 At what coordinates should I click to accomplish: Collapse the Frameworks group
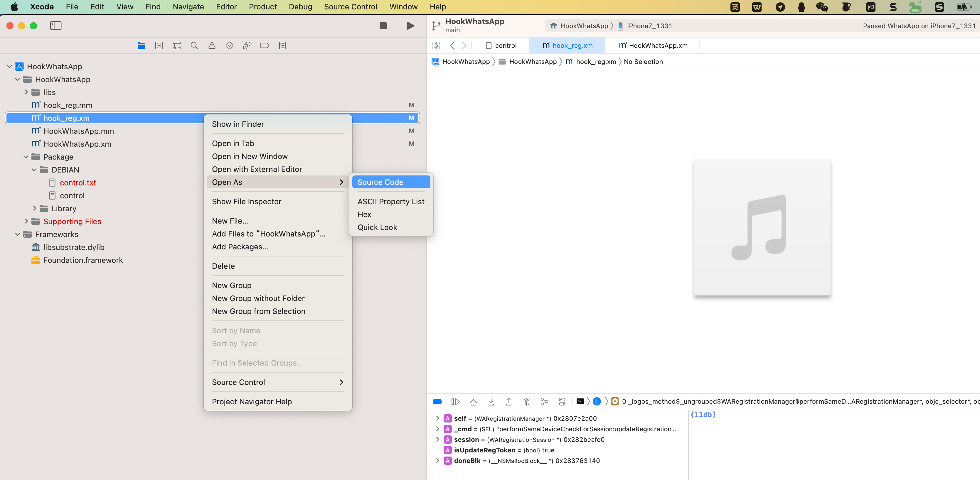tap(18, 234)
